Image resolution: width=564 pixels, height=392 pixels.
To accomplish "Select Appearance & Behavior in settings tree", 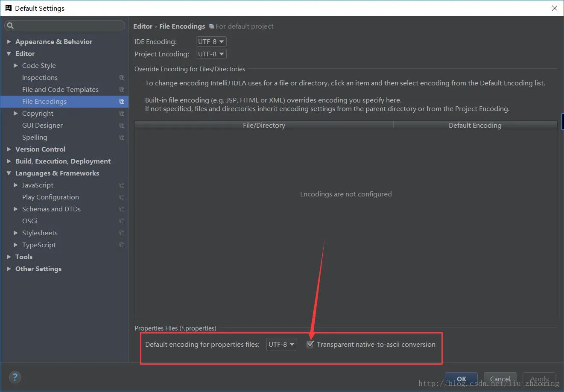I will click(54, 42).
